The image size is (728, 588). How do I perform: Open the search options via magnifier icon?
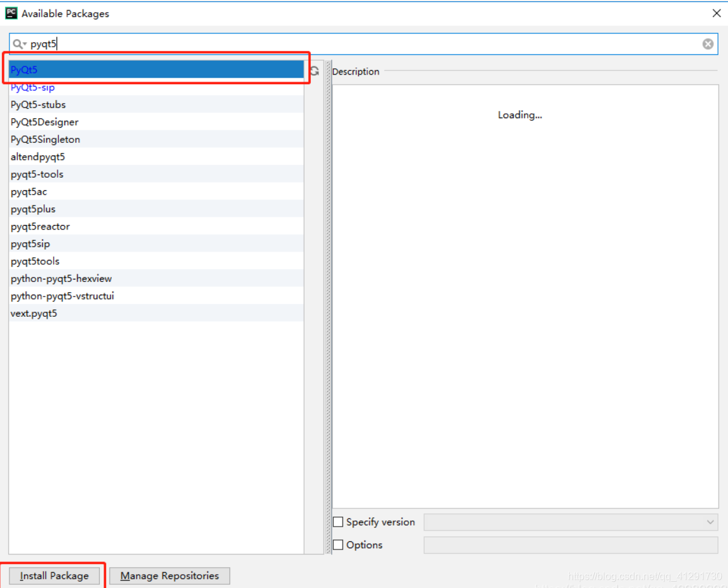tap(18, 44)
